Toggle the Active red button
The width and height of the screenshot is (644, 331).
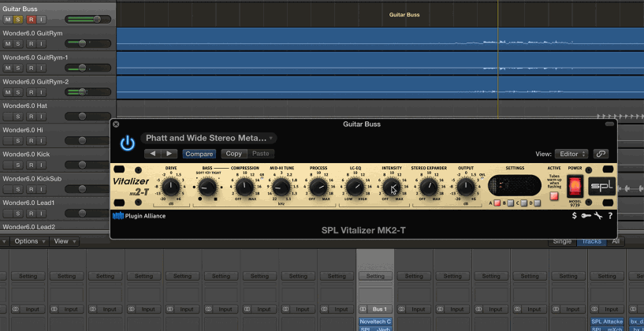[x=554, y=196]
